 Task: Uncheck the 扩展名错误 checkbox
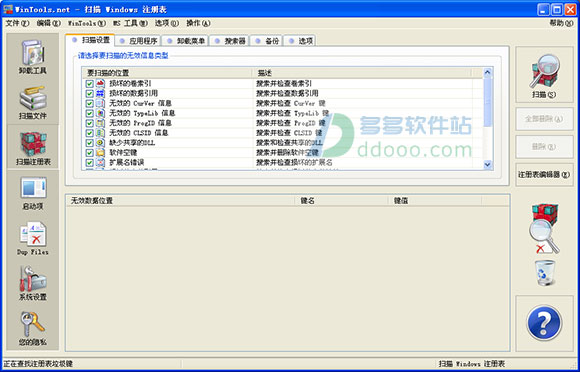coord(89,162)
